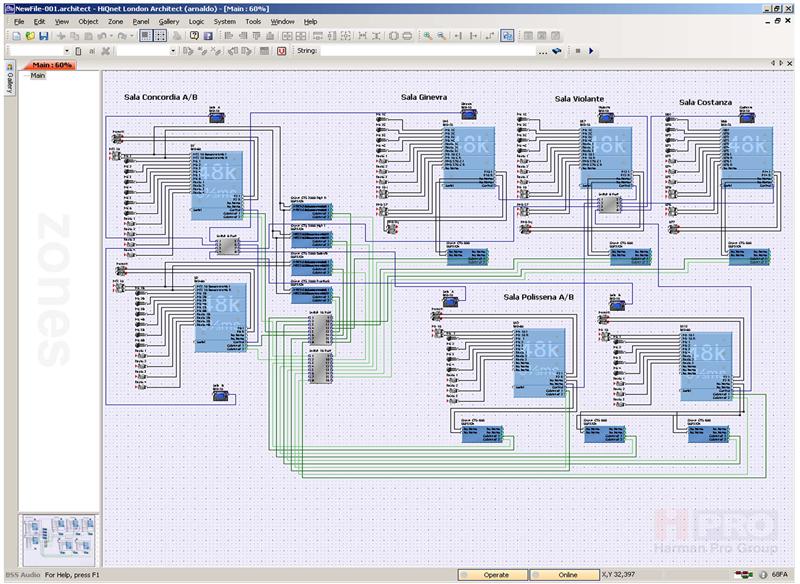Image resolution: width=800 pixels, height=584 pixels.
Task: Open the File menu
Action: point(19,21)
